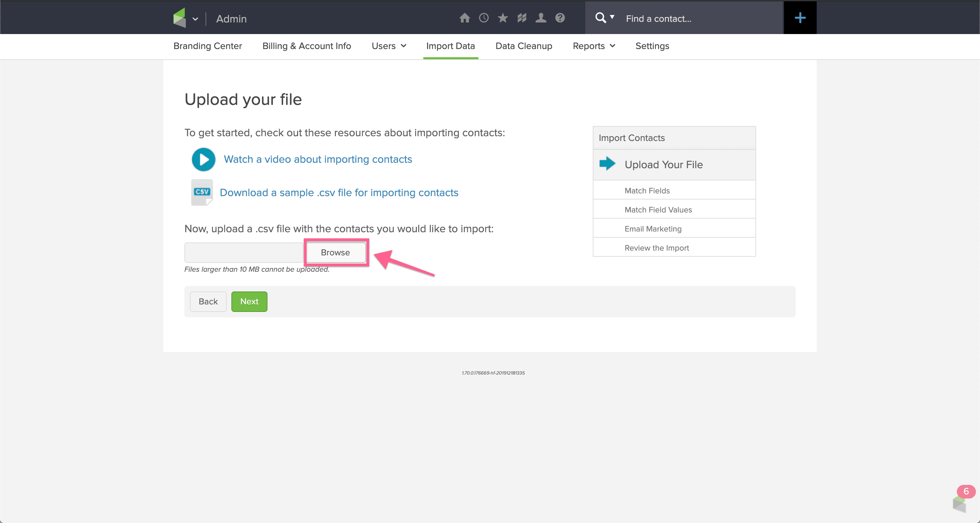Image resolution: width=980 pixels, height=523 pixels.
Task: Click the green Next button
Action: (x=249, y=301)
